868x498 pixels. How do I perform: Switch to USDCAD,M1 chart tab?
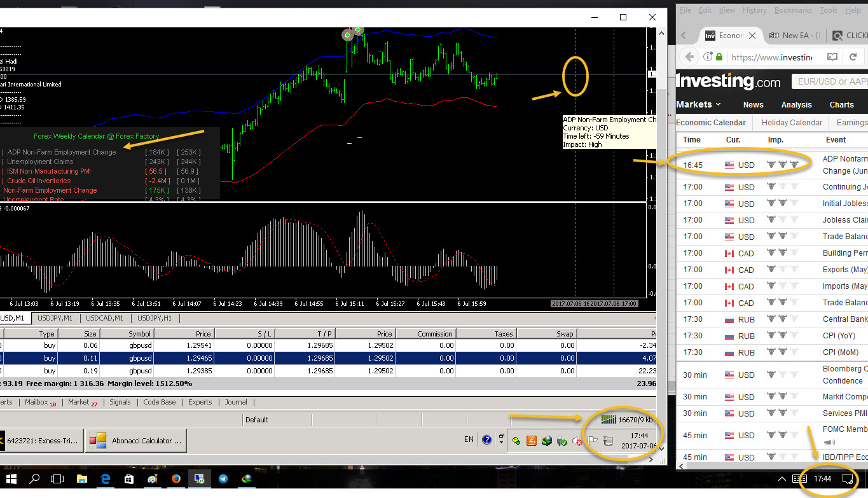click(106, 318)
